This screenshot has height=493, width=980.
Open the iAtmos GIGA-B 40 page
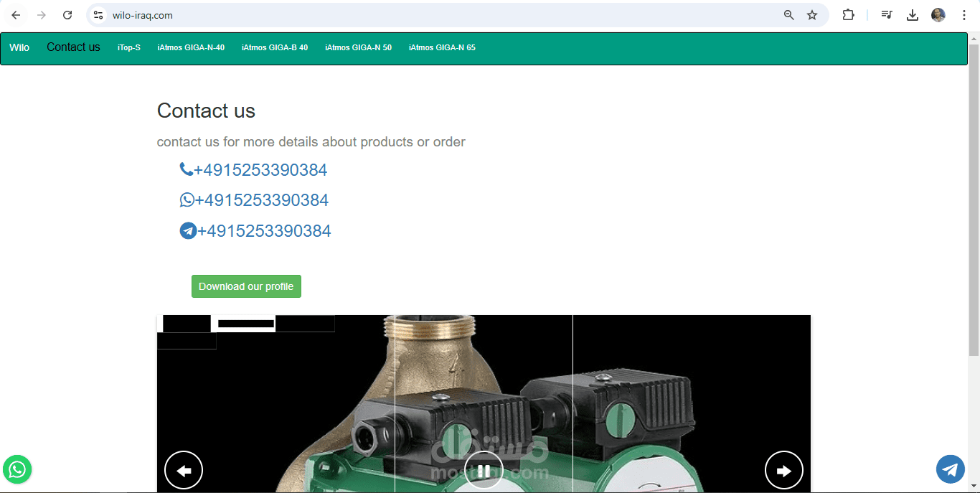pos(275,47)
